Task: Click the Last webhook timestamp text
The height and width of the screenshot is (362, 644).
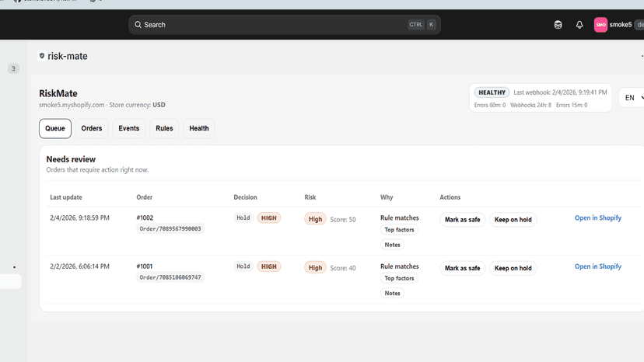Action: [x=560, y=92]
